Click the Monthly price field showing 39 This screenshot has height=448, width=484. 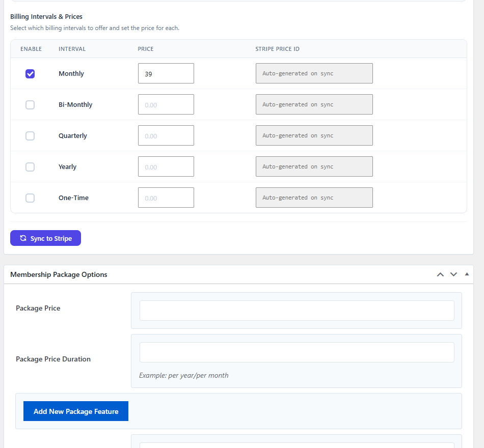tap(166, 73)
